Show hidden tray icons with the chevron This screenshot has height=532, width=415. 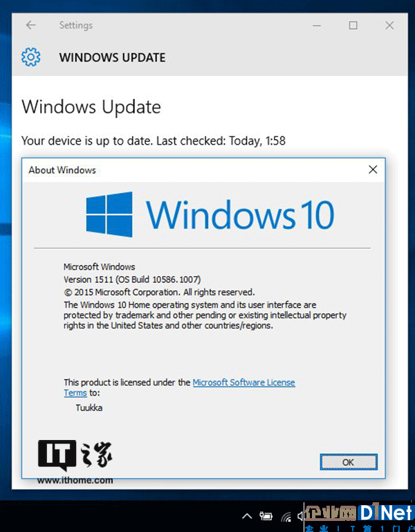[x=247, y=516]
